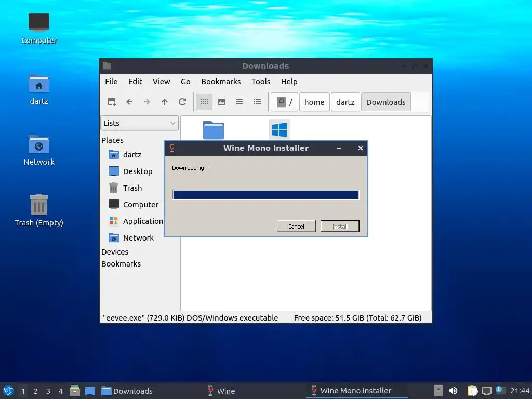The image size is (532, 399).
Task: Open volume control tray icon
Action: click(453, 391)
